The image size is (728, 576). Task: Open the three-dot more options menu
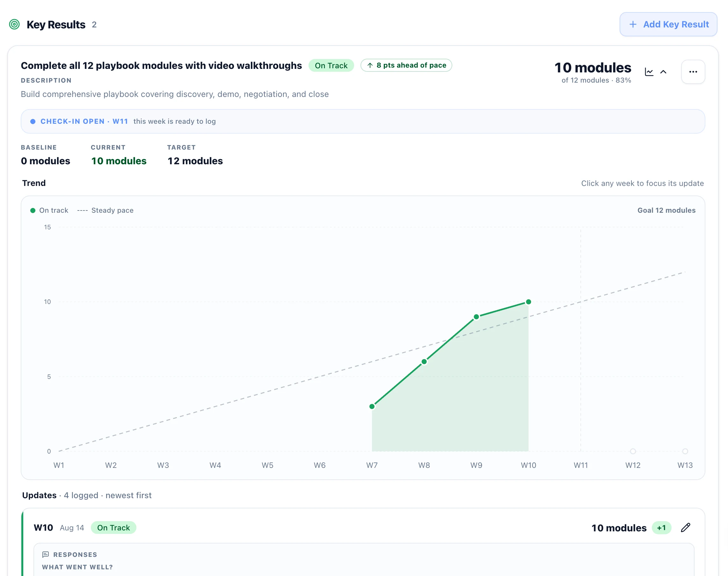[x=693, y=72]
